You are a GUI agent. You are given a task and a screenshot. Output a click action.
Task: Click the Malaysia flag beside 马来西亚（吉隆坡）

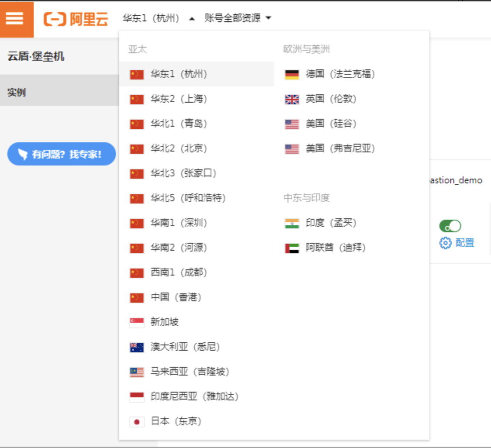point(137,372)
